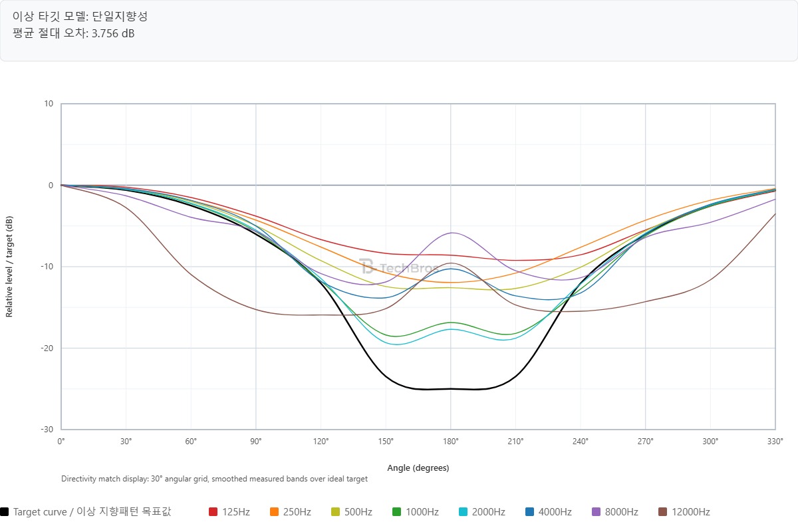Click the 60° x-axis tick label
The height and width of the screenshot is (532, 798).
coord(191,441)
